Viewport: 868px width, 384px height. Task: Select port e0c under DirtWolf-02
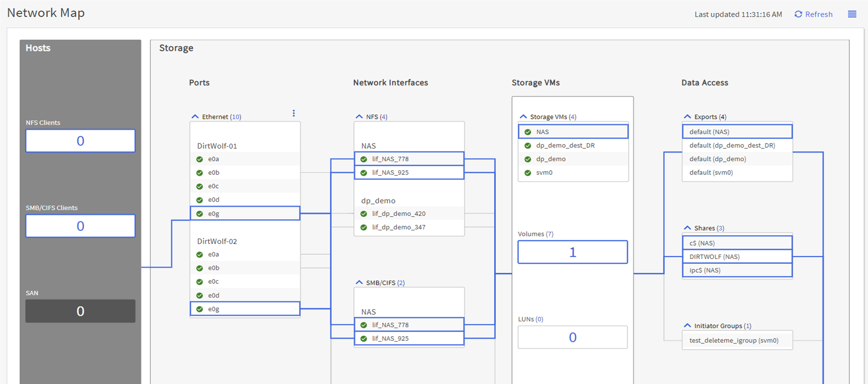point(245,281)
